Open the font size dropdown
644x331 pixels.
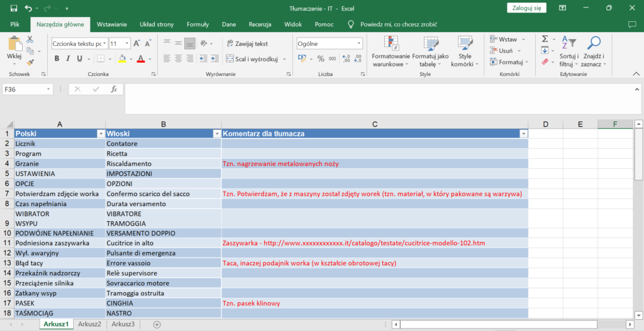click(x=127, y=43)
